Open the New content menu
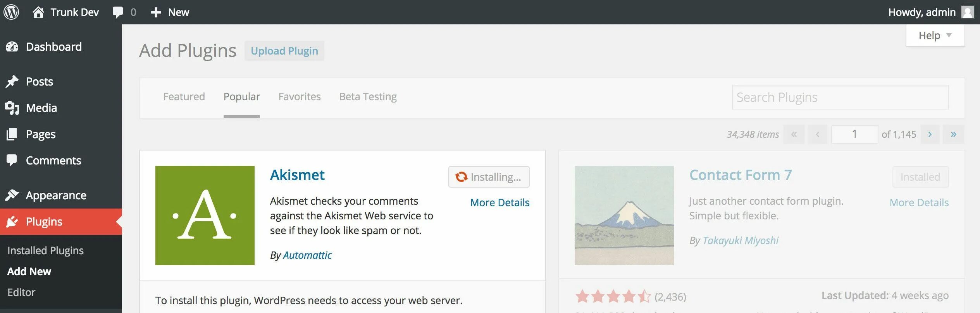 pos(170,12)
